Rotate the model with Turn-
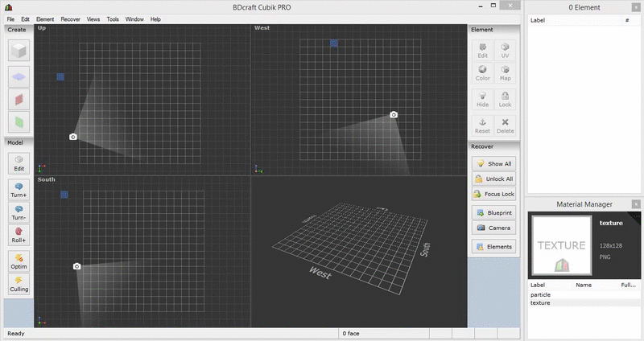 [x=19, y=212]
